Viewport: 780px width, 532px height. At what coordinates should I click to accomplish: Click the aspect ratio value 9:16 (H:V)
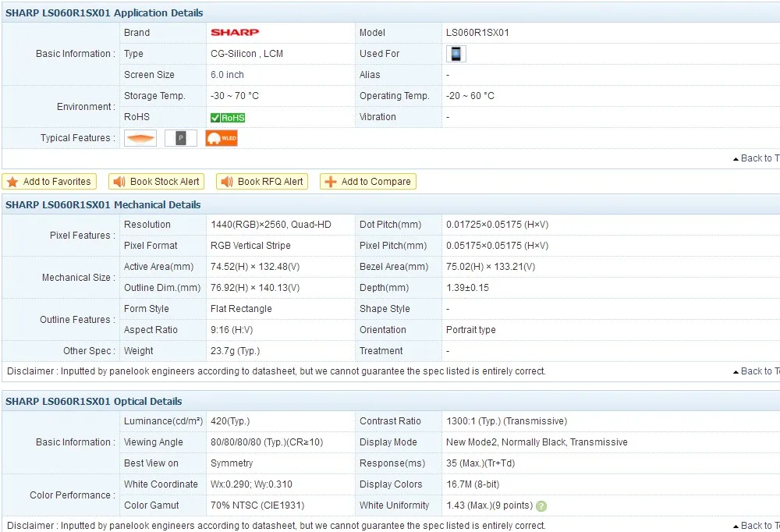[232, 330]
